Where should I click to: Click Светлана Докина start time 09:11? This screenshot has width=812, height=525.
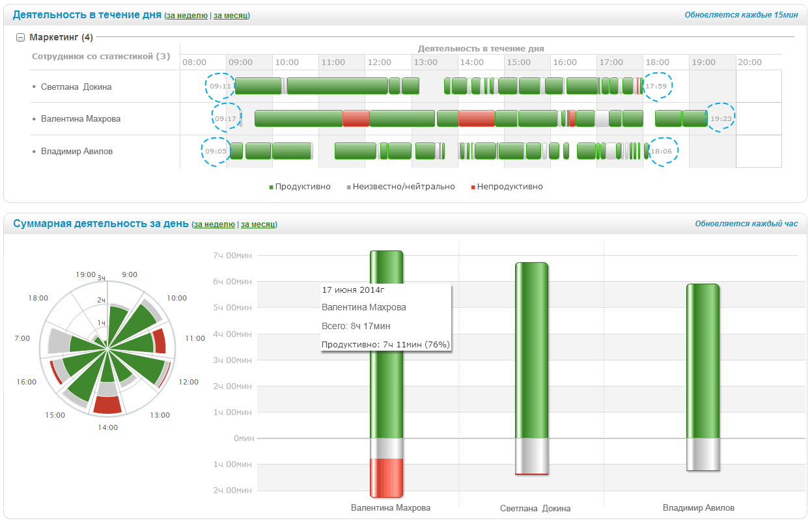[x=220, y=86]
